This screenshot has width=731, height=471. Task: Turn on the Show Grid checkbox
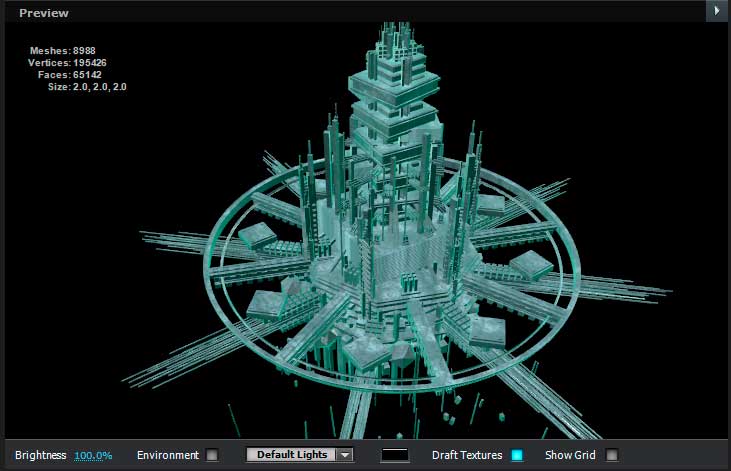(x=612, y=455)
